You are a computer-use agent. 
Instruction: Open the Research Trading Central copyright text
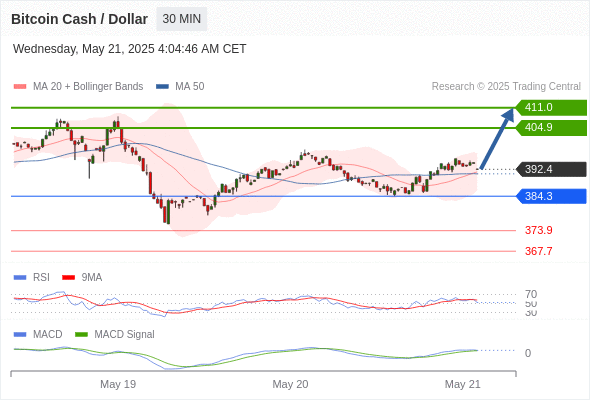(x=506, y=87)
